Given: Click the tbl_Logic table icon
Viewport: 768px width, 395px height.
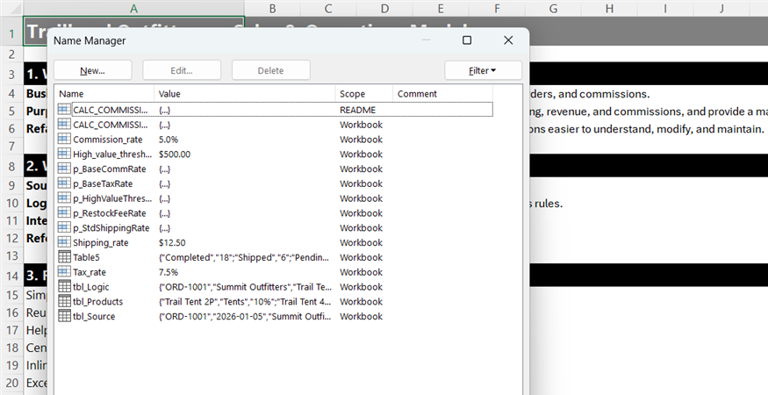Looking at the screenshot, I should click(x=64, y=286).
